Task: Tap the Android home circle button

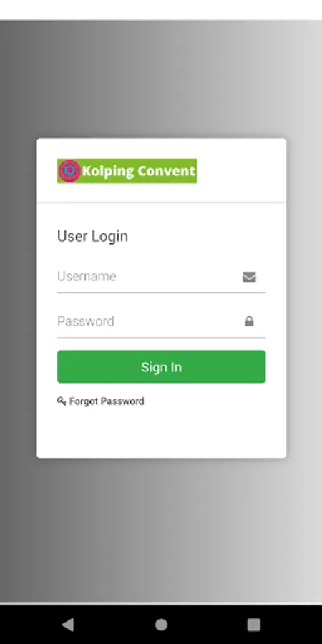Action: (161, 624)
